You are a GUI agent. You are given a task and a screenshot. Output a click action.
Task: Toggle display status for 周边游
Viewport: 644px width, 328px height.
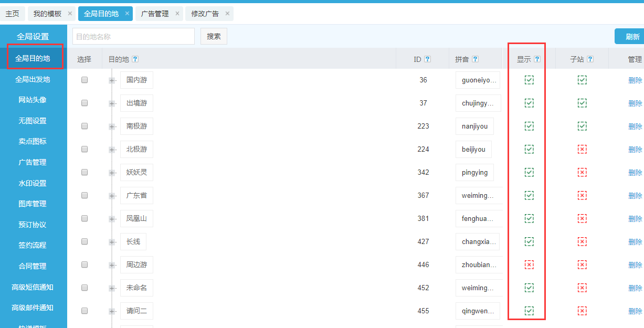pos(529,265)
